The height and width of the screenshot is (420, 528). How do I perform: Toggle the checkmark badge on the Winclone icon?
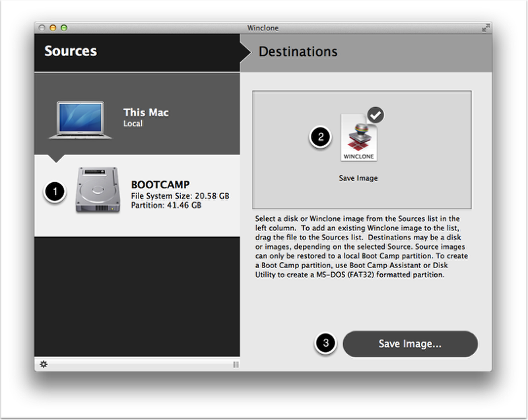coord(376,115)
